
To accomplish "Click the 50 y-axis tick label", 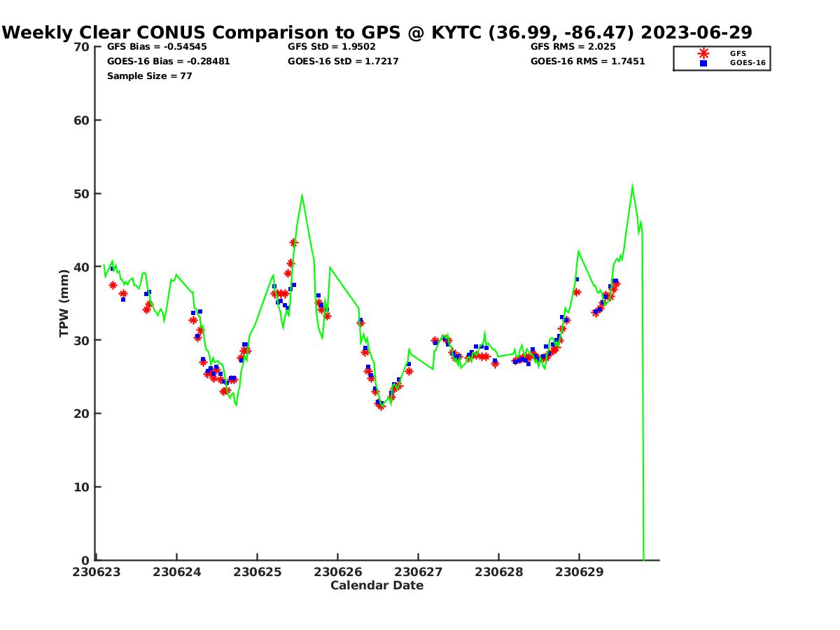I will [82, 194].
